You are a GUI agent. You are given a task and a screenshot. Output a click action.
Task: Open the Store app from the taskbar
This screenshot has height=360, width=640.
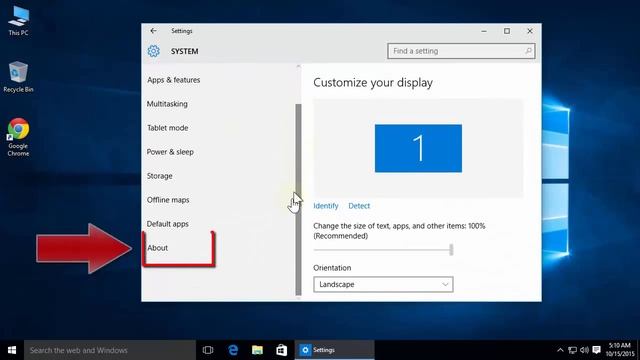(281, 350)
